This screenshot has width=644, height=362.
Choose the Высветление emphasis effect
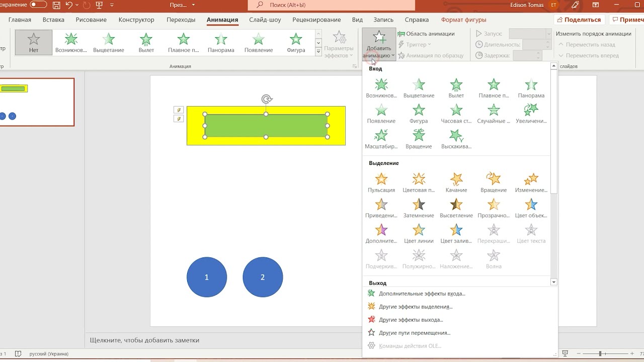point(456,208)
